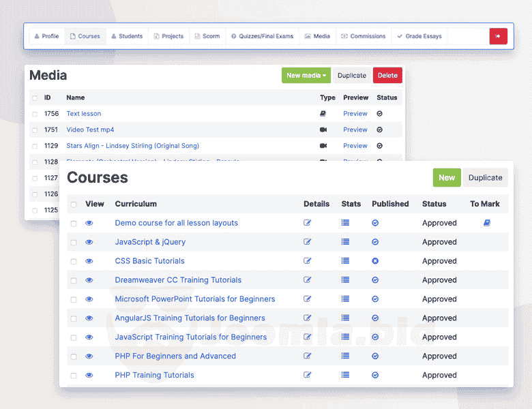
Task: Check the box for Text lesson media row
Action: pyautogui.click(x=35, y=114)
